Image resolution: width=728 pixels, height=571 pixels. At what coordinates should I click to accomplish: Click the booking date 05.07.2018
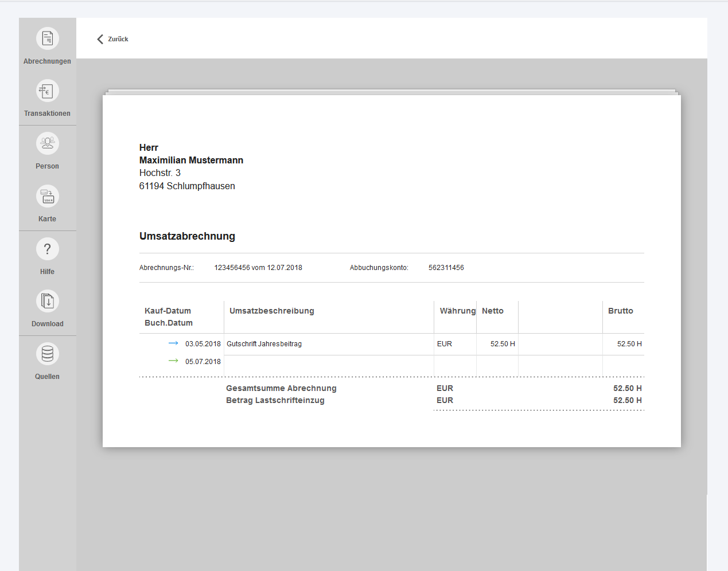pyautogui.click(x=203, y=362)
